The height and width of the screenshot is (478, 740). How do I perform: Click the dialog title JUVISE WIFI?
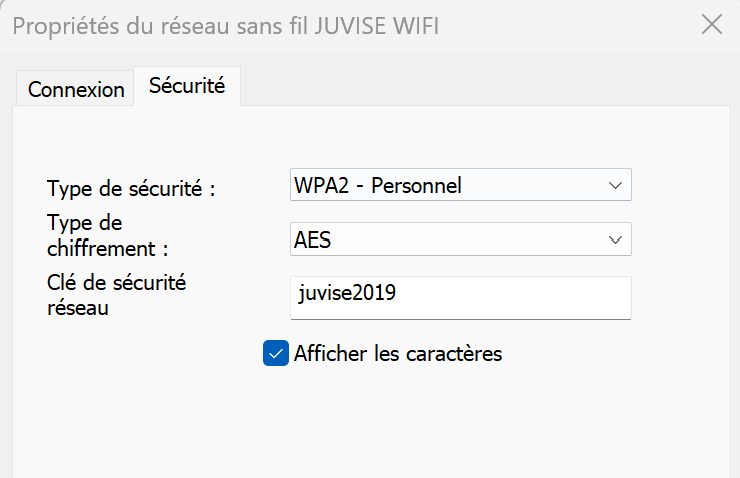pyautogui.click(x=225, y=25)
